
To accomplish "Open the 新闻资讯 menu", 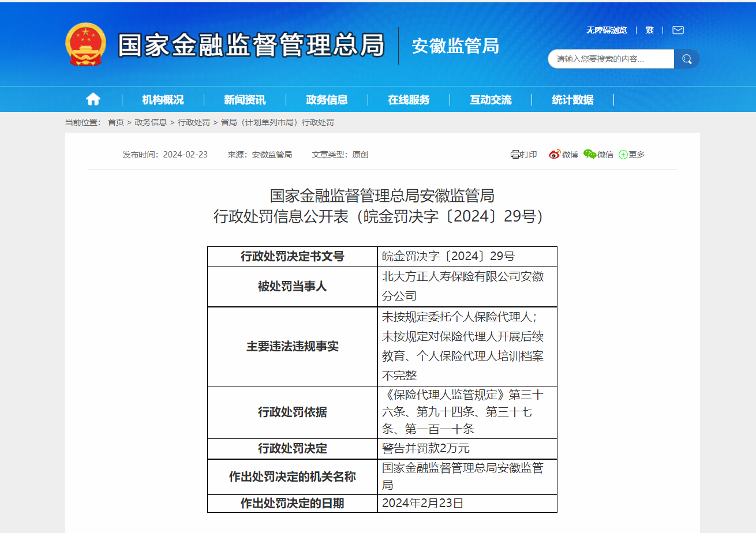I will 245,100.
